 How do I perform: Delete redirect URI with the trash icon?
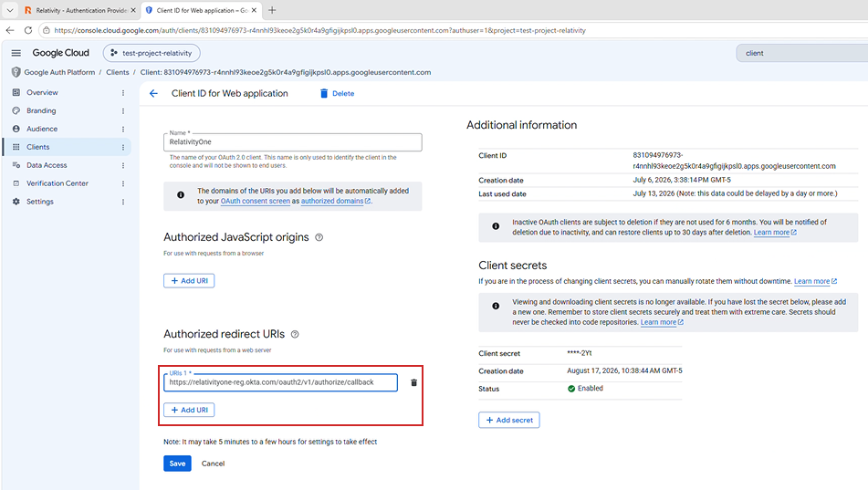pos(413,382)
